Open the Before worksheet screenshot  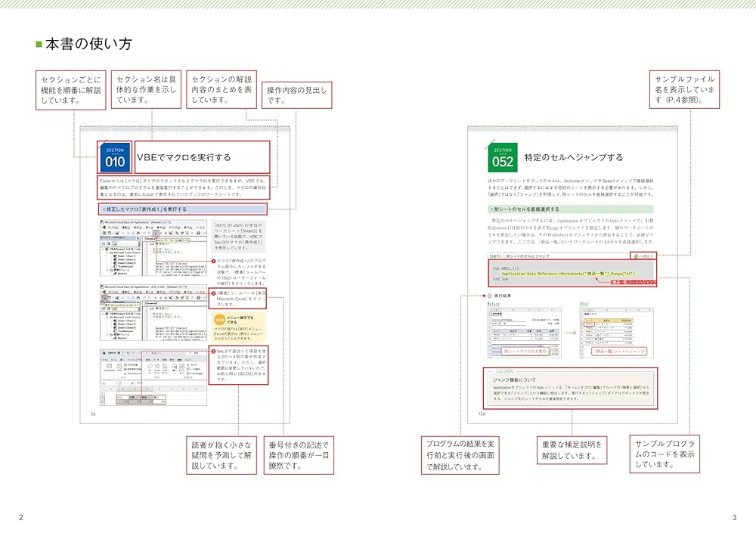tap(525, 333)
